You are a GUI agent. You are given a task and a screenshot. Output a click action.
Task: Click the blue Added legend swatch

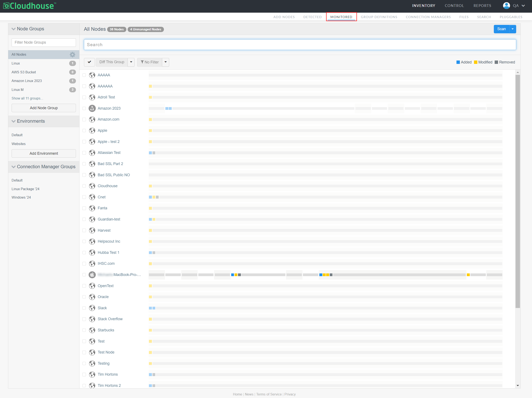pyautogui.click(x=458, y=62)
